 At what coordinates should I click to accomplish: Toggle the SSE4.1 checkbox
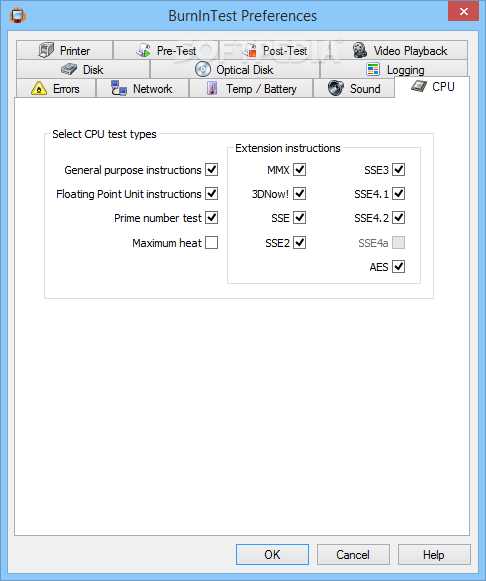[399, 193]
